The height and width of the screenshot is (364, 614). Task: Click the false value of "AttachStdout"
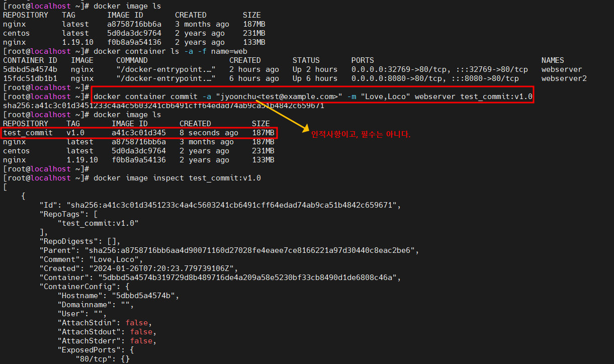click(141, 332)
